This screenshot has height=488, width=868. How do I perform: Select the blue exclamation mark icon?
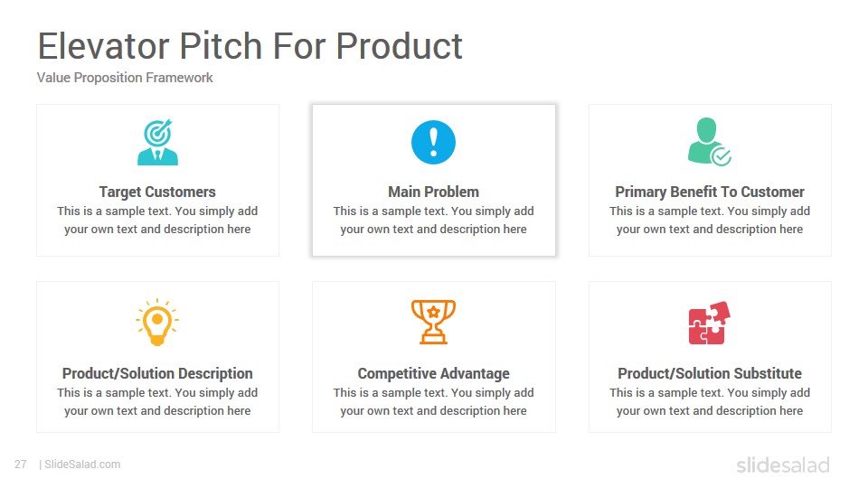pyautogui.click(x=433, y=142)
